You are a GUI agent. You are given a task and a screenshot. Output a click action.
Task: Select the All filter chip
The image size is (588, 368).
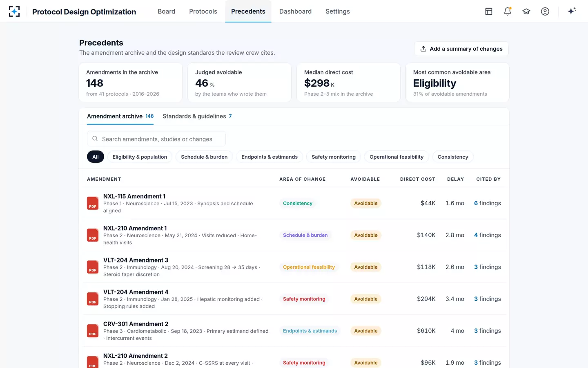96,157
